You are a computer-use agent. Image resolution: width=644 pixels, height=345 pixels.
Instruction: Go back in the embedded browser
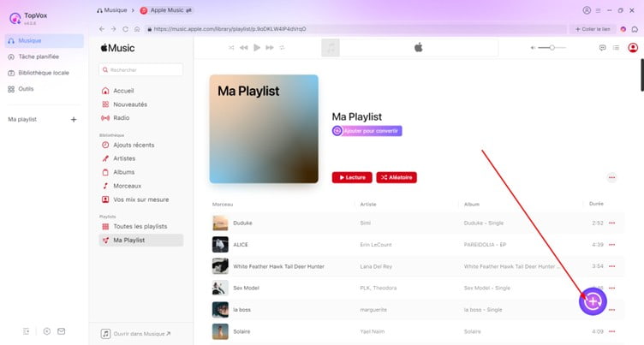tap(102, 29)
